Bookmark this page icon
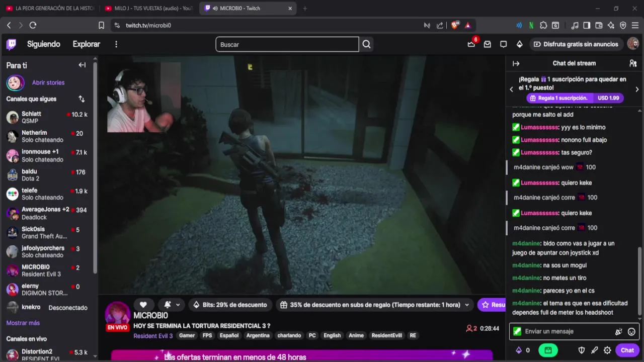Viewport: 644px width, 362px height. point(101,25)
